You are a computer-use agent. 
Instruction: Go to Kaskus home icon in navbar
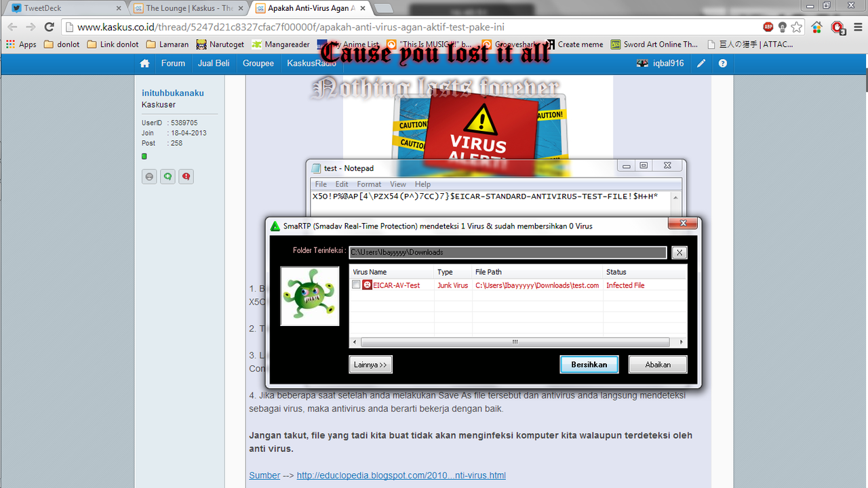click(x=144, y=63)
